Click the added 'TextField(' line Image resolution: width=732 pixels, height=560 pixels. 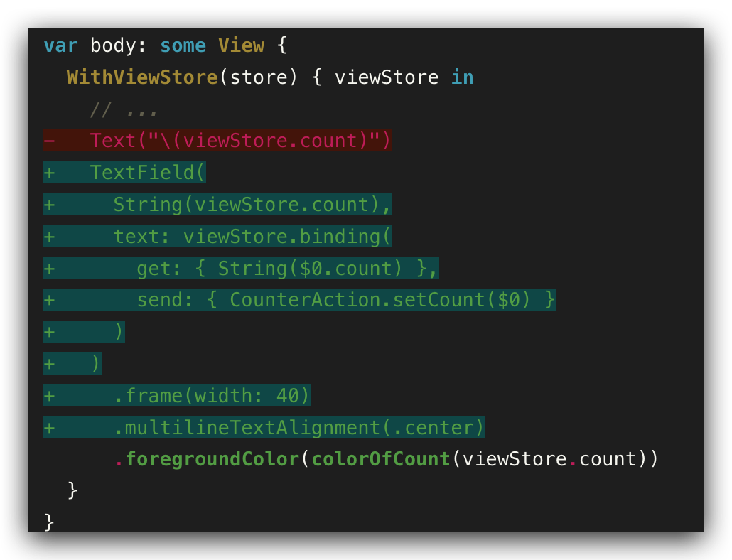(124, 172)
